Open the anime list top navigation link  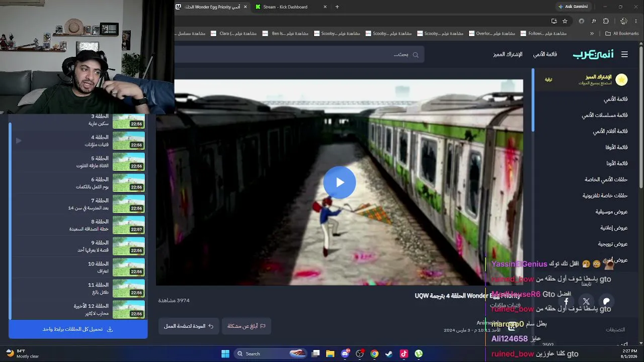[545, 54]
